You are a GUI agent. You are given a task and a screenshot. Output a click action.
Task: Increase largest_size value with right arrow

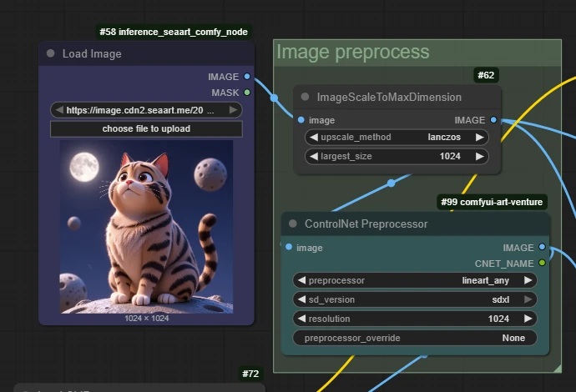click(x=480, y=156)
